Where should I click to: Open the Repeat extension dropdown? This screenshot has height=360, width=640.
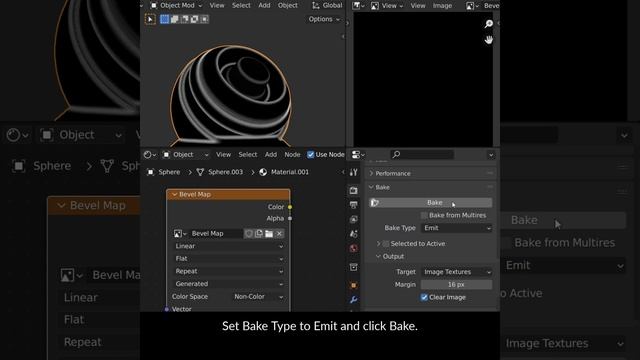point(228,271)
